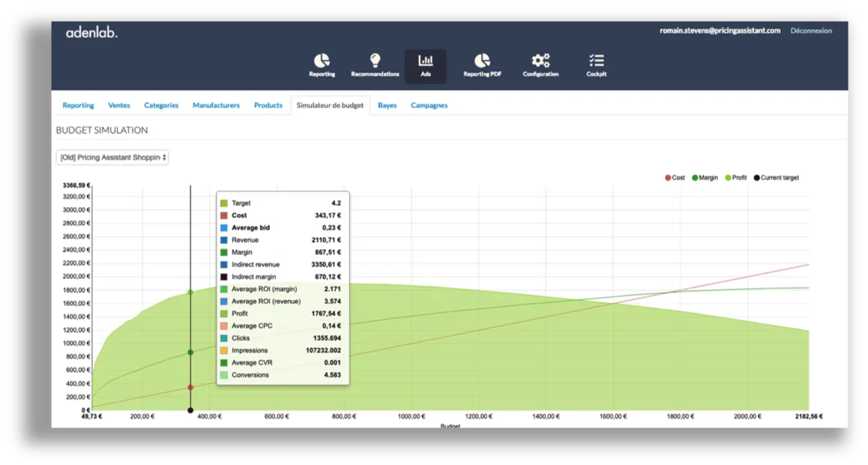This screenshot has height=465, width=868.
Task: Click the Average ROI (margin) row label
Action: 264,289
